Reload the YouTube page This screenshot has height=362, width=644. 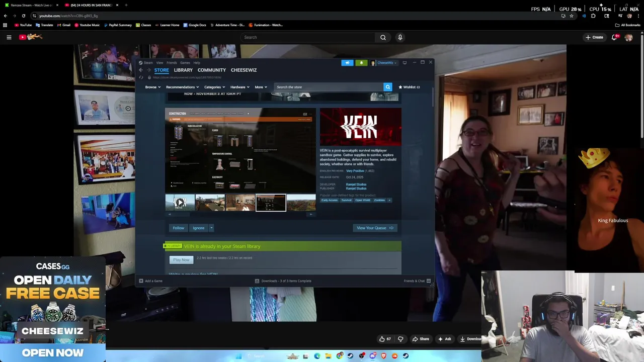pyautogui.click(x=23, y=16)
